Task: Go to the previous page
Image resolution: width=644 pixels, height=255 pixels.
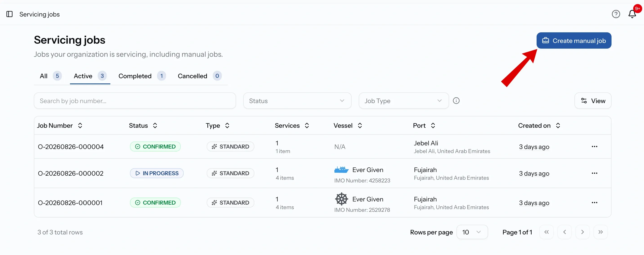Action: [x=564, y=232]
